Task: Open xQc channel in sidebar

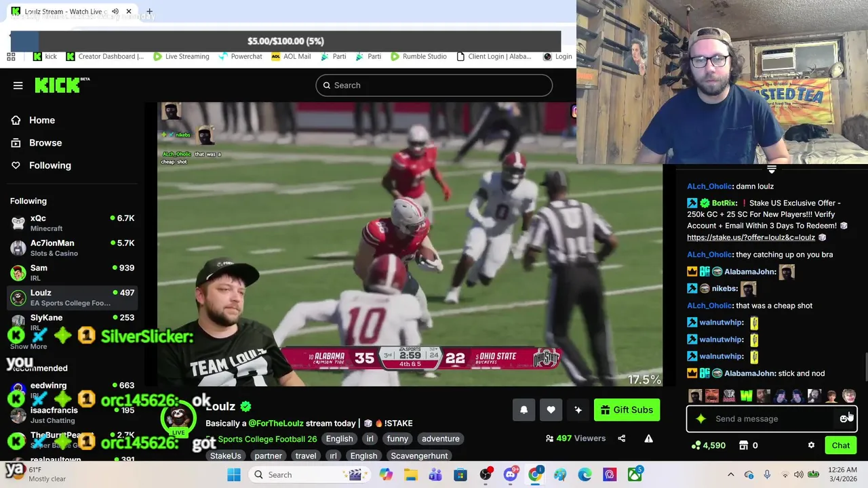Action: [x=72, y=223]
